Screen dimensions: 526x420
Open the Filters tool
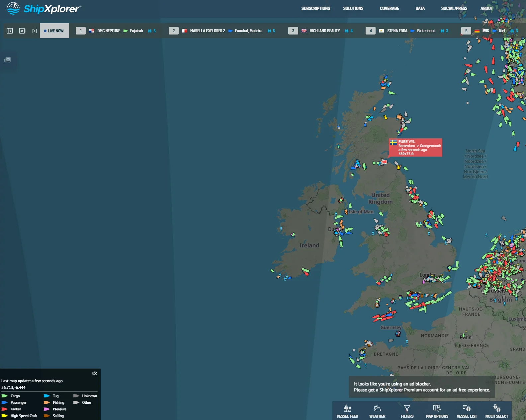(407, 411)
